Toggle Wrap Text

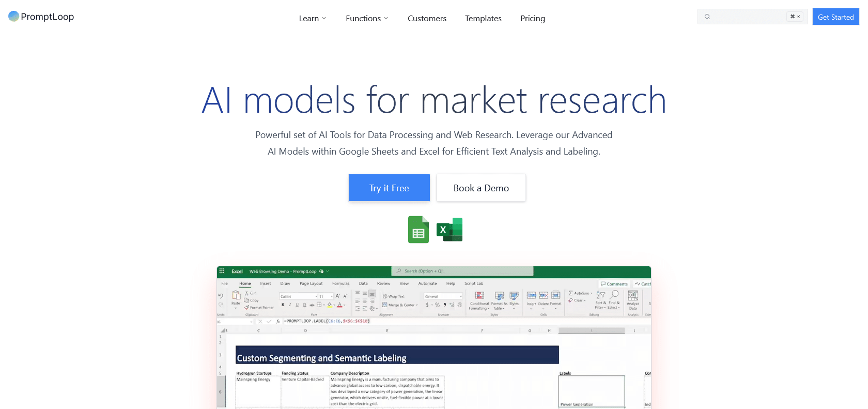pyautogui.click(x=394, y=296)
